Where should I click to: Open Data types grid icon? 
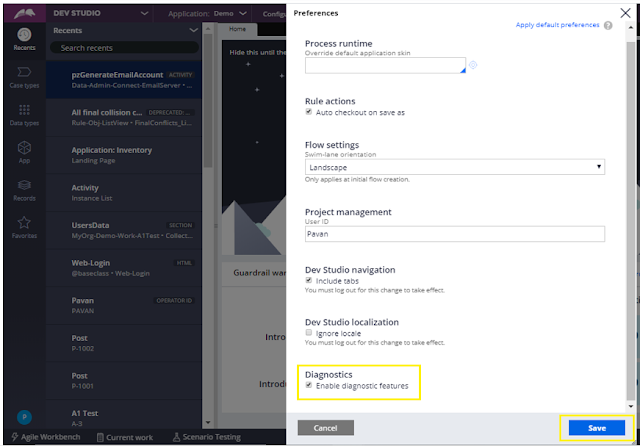[24, 110]
